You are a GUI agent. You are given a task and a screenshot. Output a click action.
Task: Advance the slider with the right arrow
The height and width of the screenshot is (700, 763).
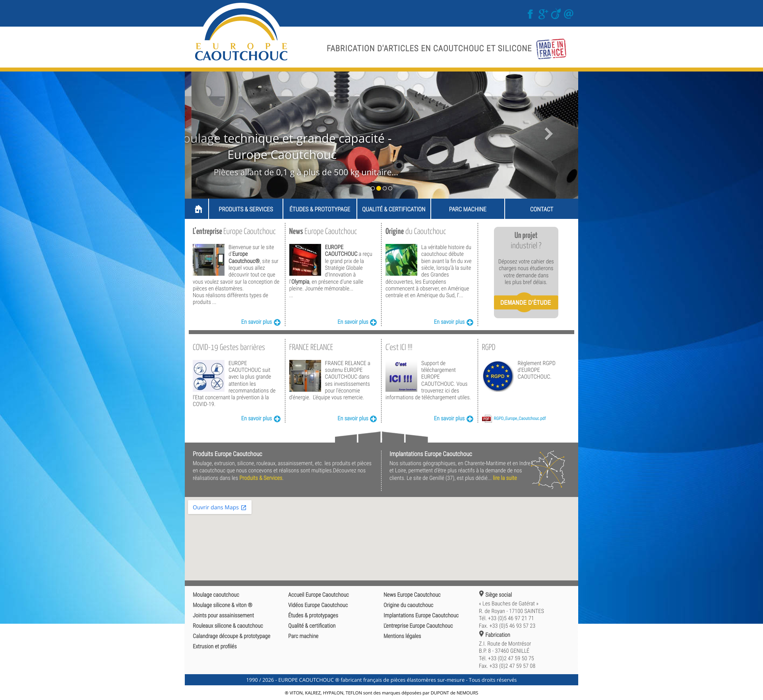click(548, 134)
